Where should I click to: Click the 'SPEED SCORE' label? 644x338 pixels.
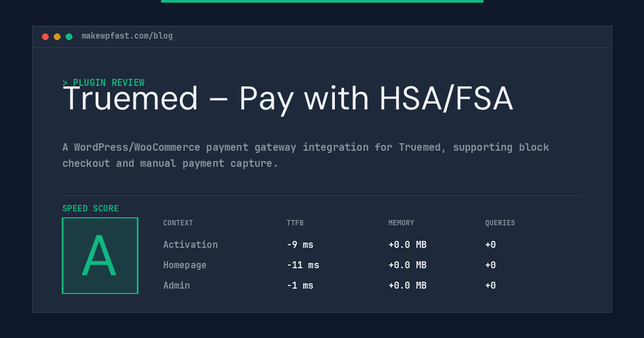pos(91,209)
